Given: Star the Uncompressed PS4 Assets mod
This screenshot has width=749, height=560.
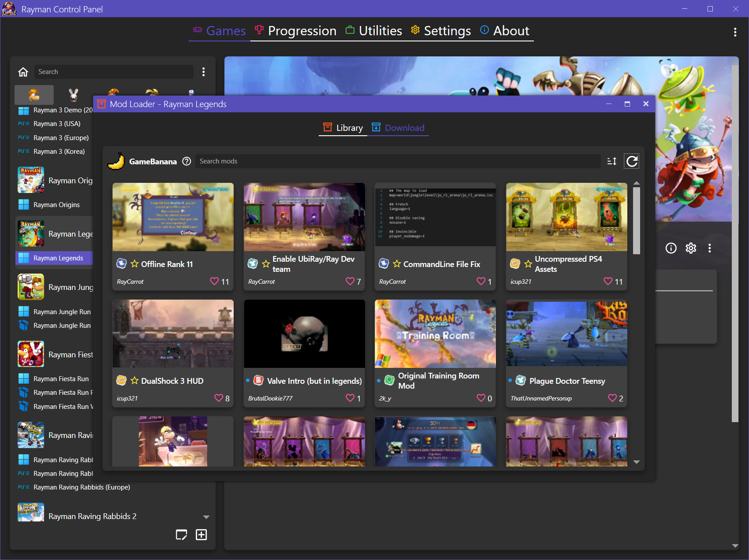Looking at the screenshot, I should (x=528, y=264).
